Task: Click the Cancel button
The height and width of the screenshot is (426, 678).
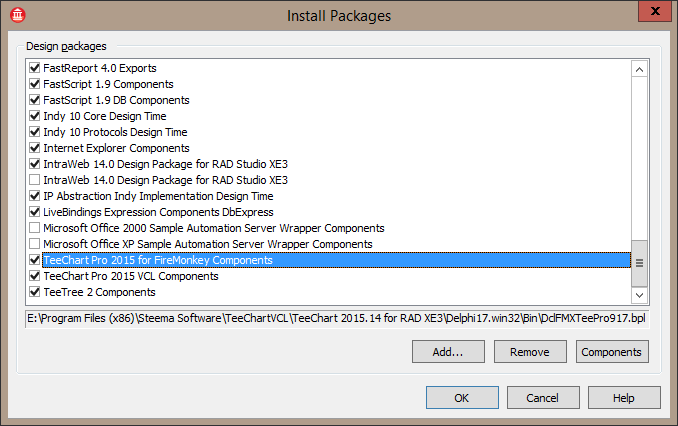Action: 543,397
